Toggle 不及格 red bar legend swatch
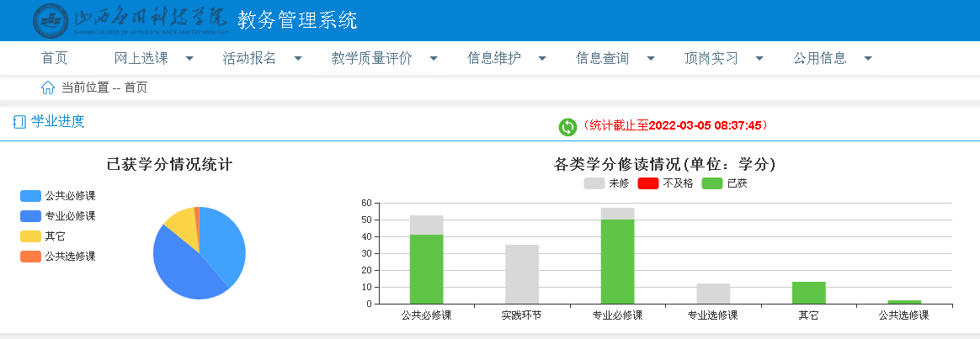Image resolution: width=980 pixels, height=339 pixels. click(648, 183)
